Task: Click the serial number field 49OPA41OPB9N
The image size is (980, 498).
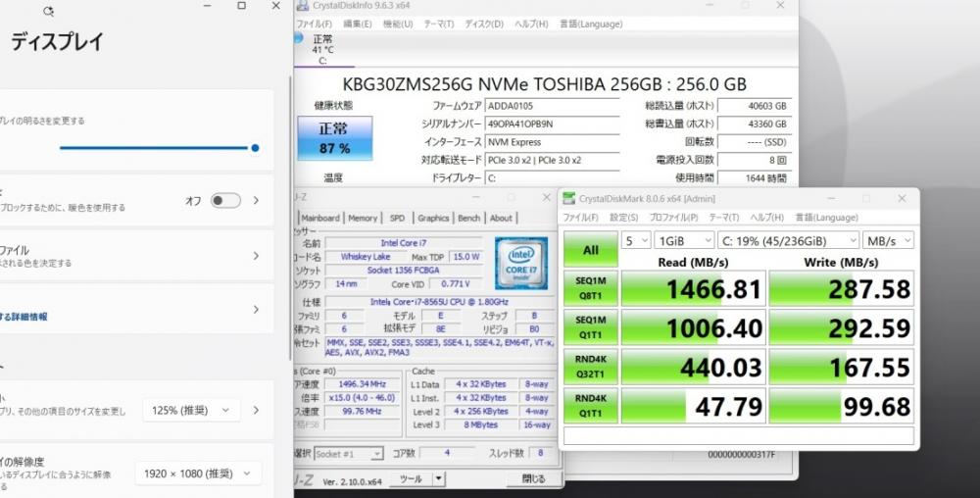Action: [x=553, y=124]
